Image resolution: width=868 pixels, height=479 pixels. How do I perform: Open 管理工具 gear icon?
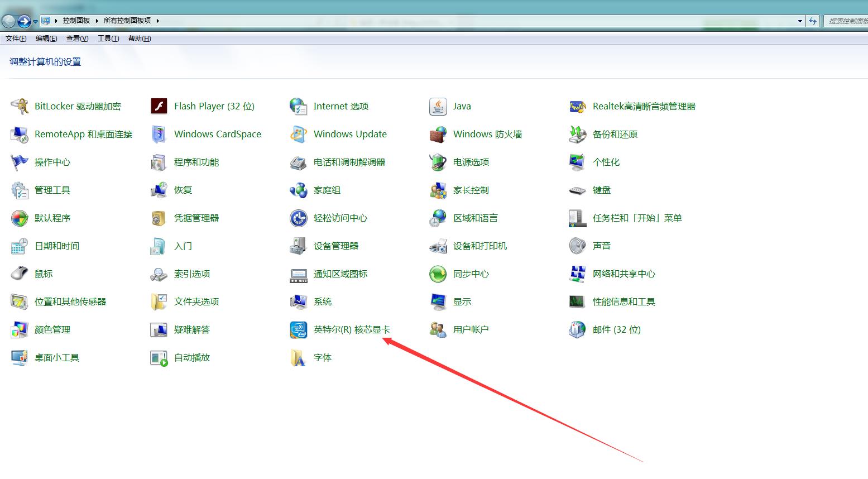(x=20, y=190)
